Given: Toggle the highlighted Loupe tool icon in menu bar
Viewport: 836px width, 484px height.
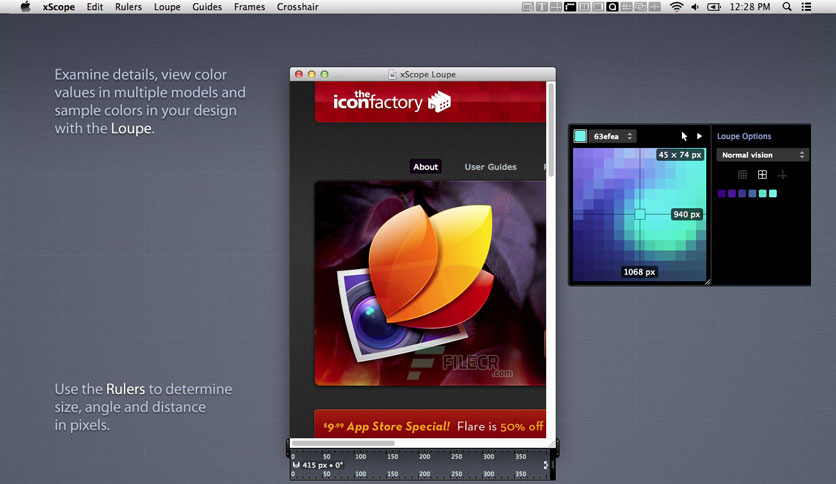Looking at the screenshot, I should coord(612,7).
